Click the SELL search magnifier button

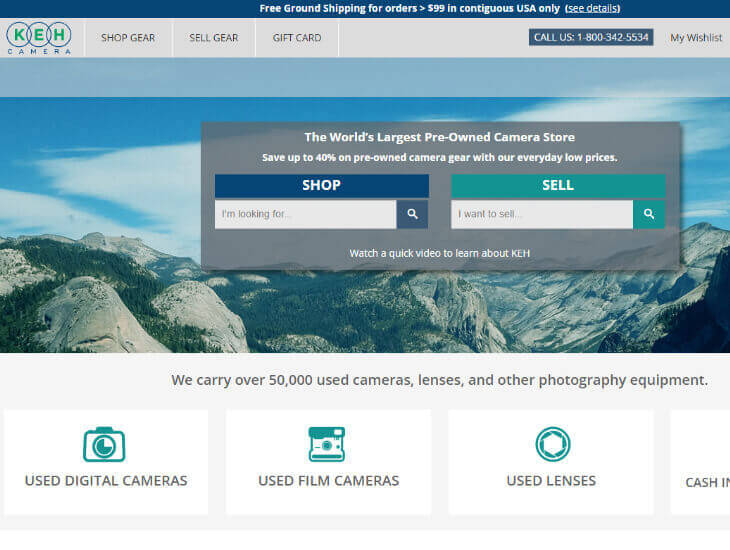click(x=649, y=214)
